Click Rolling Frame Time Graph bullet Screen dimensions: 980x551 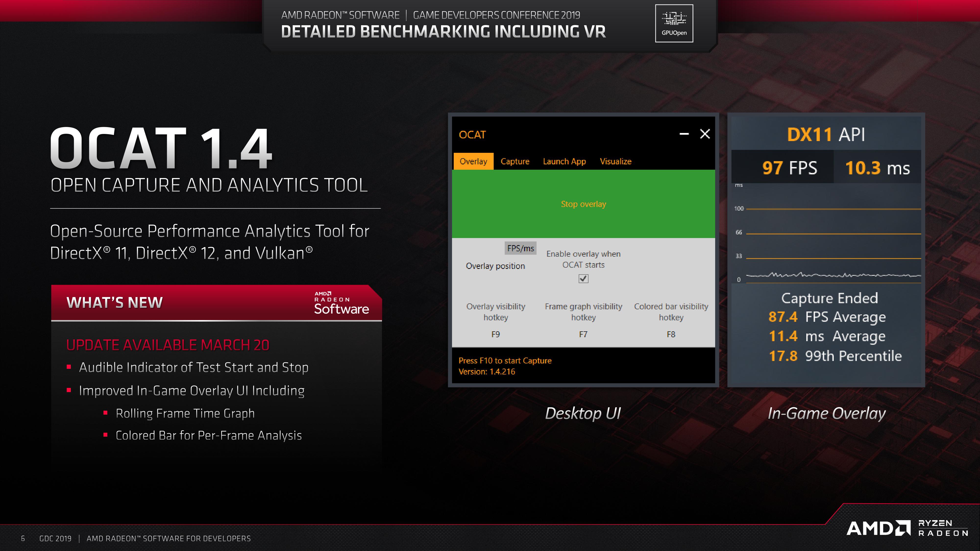tap(185, 413)
